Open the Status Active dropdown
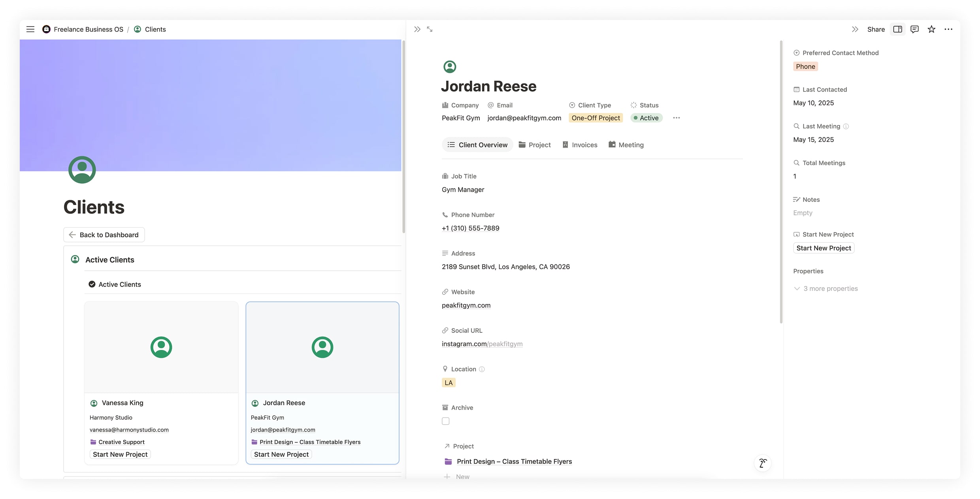 coord(646,118)
